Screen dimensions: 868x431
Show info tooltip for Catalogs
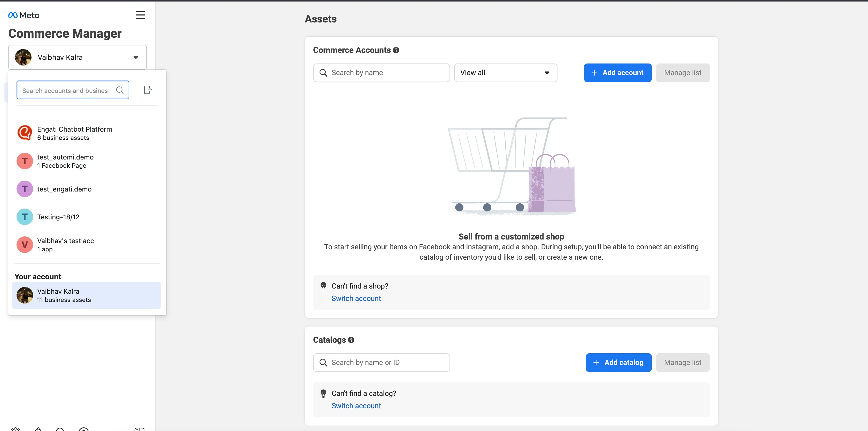pos(351,340)
